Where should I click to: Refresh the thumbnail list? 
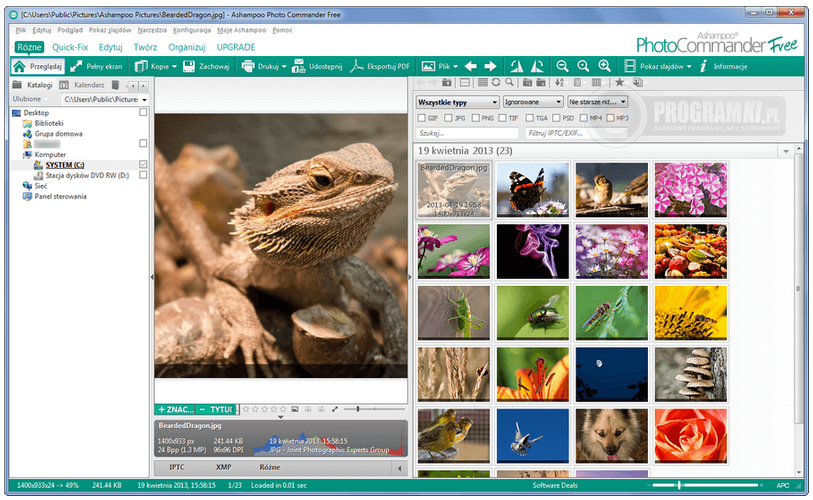point(496,82)
